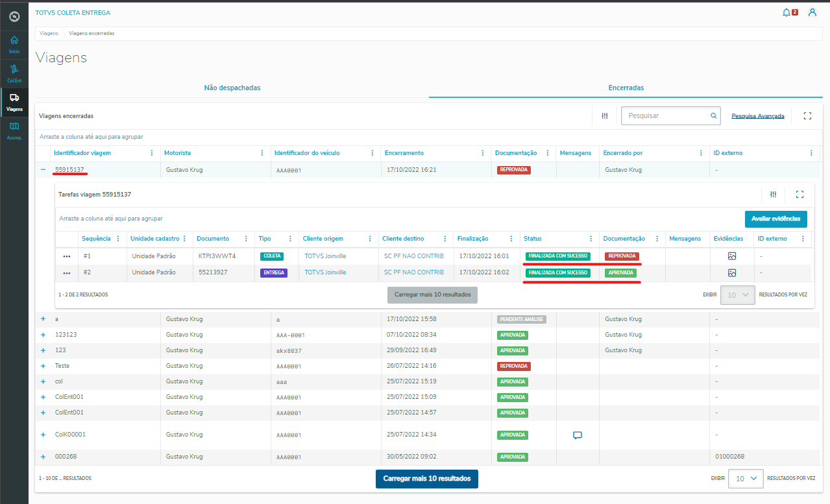
Task: Expand the trip named Teste
Action: [x=43, y=366]
